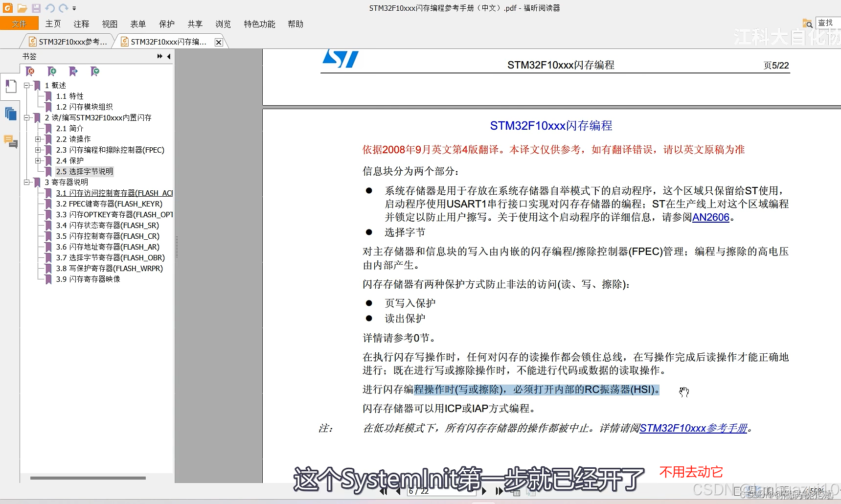Image resolution: width=841 pixels, height=504 pixels.
Task: Switch to the 主页 ribbon tab
Action: click(53, 24)
